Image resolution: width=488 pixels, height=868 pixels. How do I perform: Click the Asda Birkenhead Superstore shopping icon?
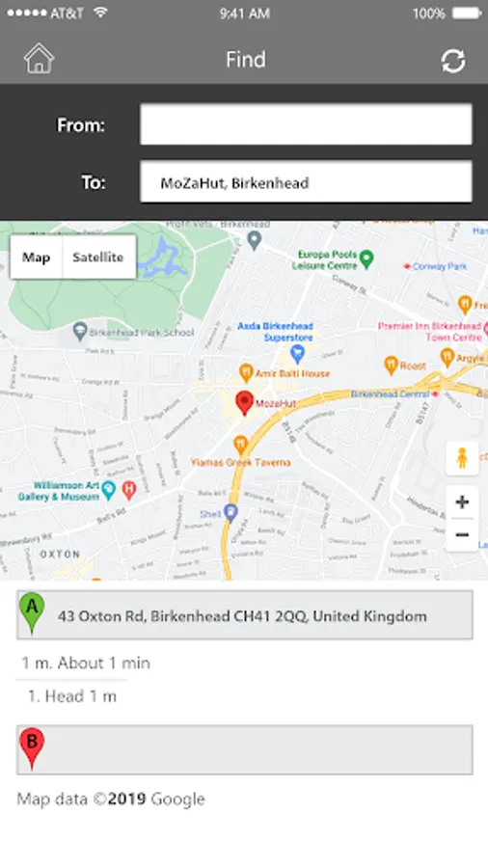point(298,353)
